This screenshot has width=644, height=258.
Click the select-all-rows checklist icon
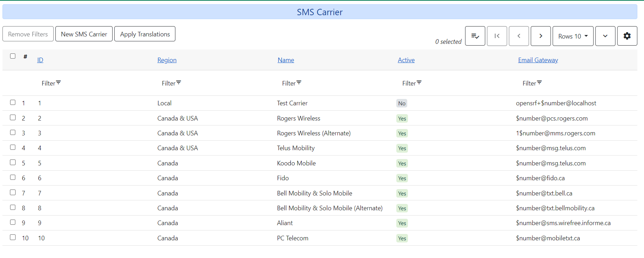(475, 36)
